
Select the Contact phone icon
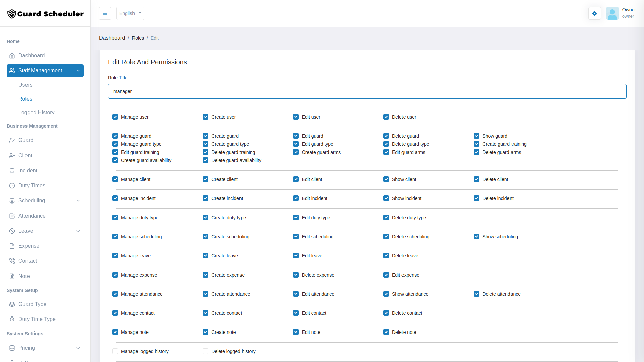tap(12, 261)
